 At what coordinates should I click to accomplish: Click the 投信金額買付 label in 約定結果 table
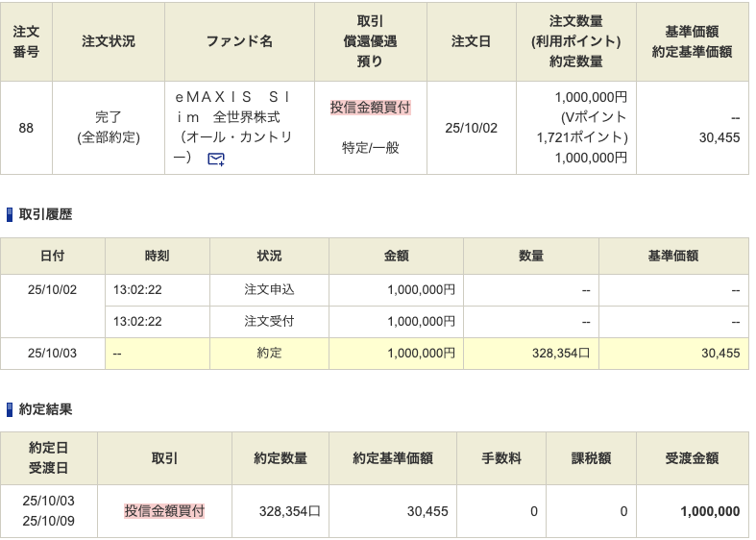click(x=164, y=511)
